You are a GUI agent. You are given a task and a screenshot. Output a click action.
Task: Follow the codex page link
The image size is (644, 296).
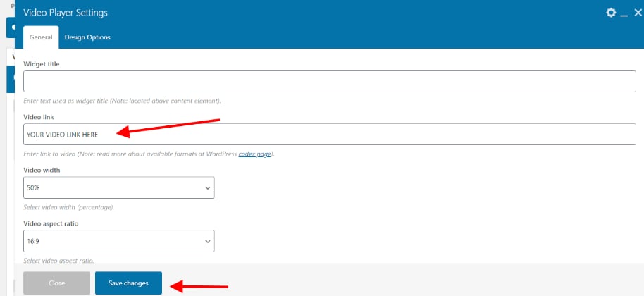coord(255,154)
